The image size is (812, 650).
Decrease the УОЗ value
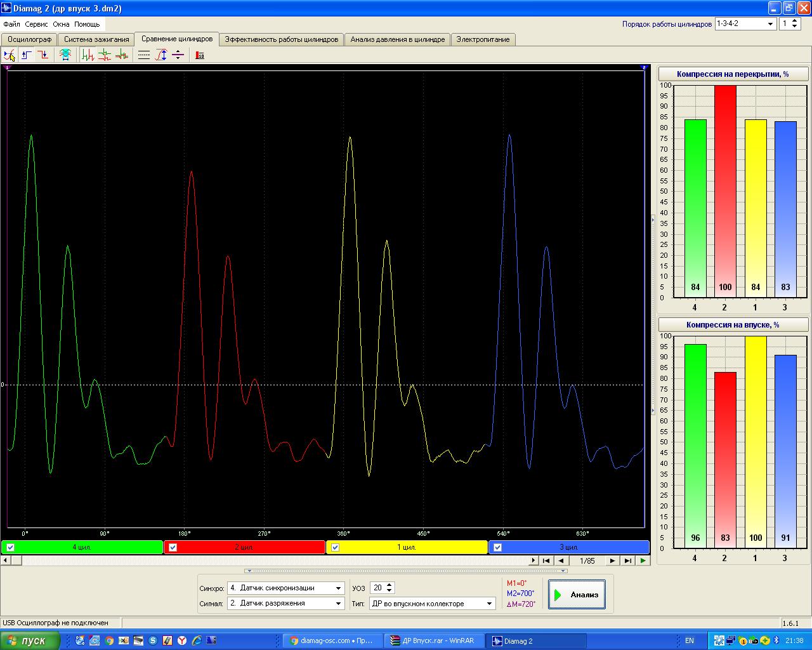click(x=390, y=591)
